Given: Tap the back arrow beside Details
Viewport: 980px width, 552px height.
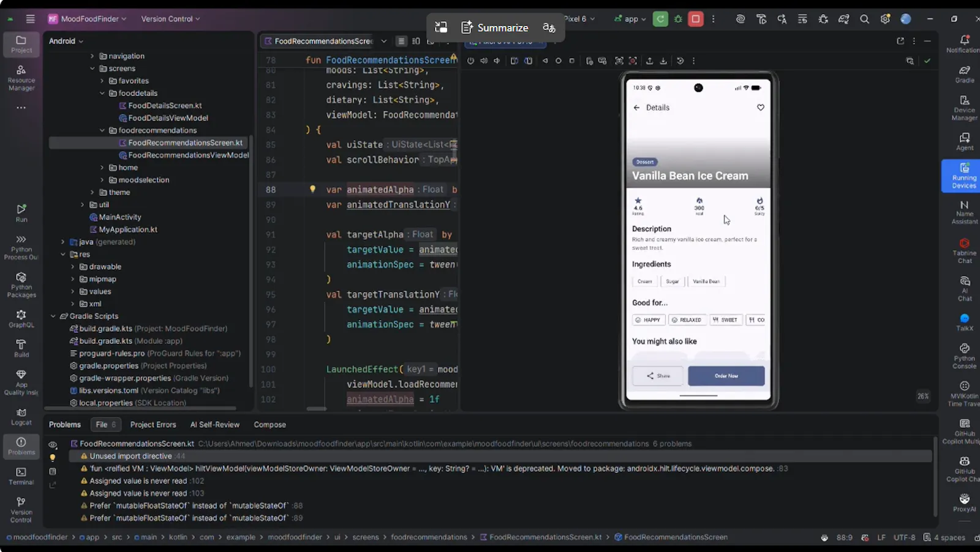Looking at the screenshot, I should pyautogui.click(x=636, y=107).
